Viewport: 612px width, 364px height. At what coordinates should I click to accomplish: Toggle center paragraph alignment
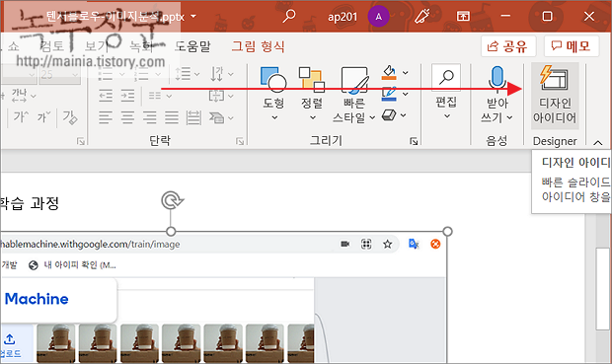pyautogui.click(x=127, y=117)
